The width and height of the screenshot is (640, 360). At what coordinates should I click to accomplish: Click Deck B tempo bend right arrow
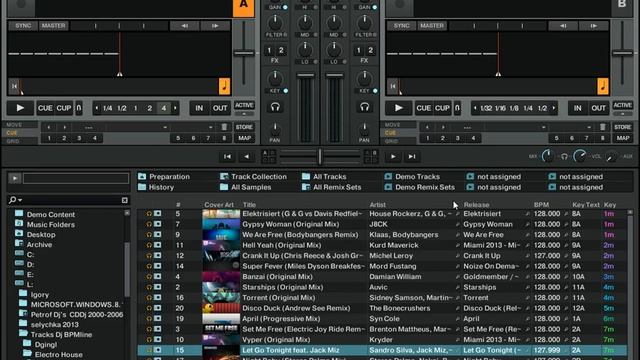point(593,26)
